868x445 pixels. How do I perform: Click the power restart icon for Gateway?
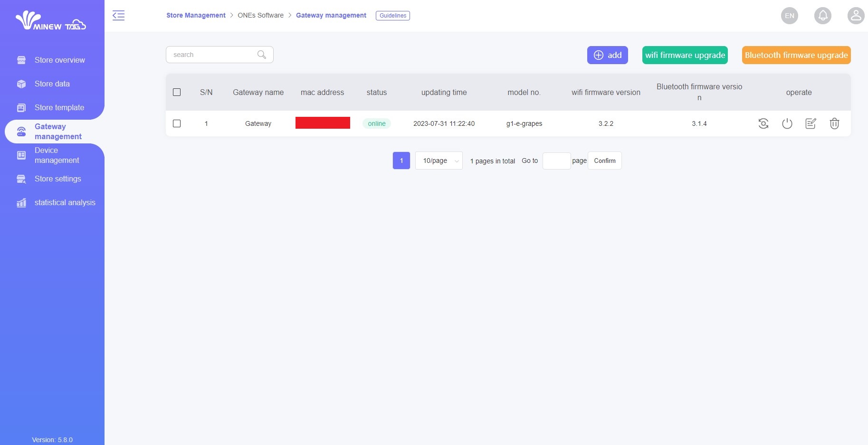click(x=787, y=123)
